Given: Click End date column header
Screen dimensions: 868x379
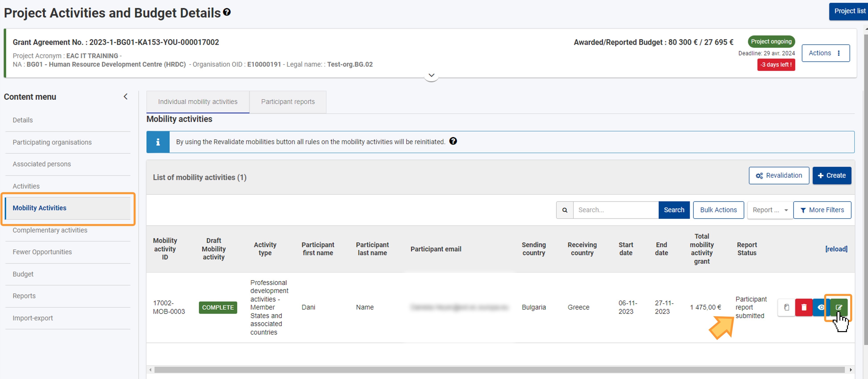Looking at the screenshot, I should 661,249.
